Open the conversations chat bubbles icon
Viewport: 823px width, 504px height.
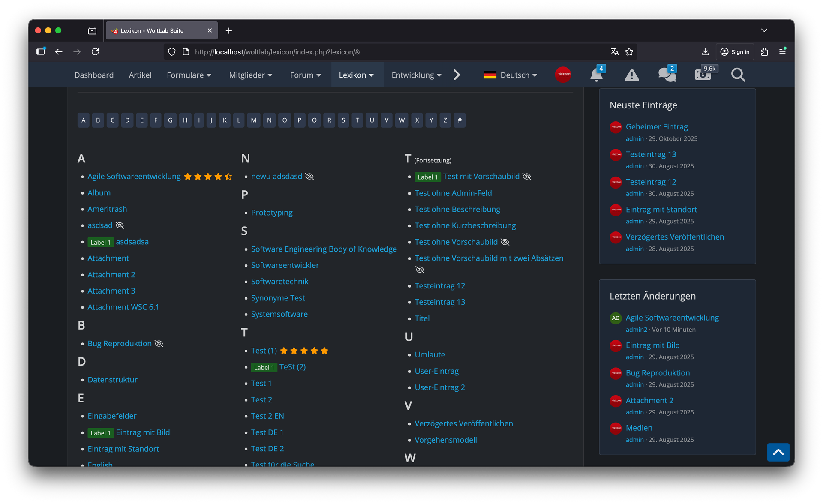coord(667,75)
